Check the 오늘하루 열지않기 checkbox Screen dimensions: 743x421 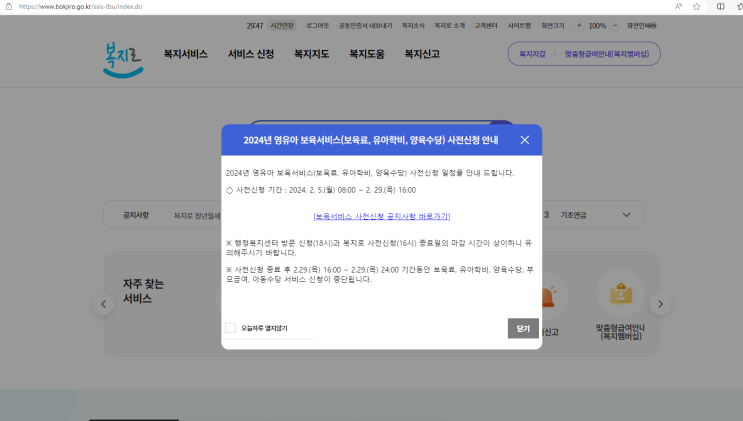[231, 328]
